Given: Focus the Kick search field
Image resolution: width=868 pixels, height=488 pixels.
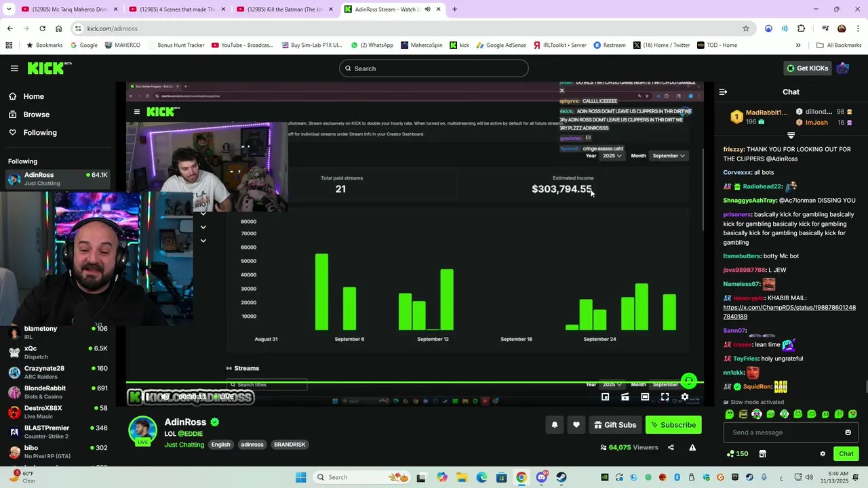Looking at the screenshot, I should [x=434, y=68].
